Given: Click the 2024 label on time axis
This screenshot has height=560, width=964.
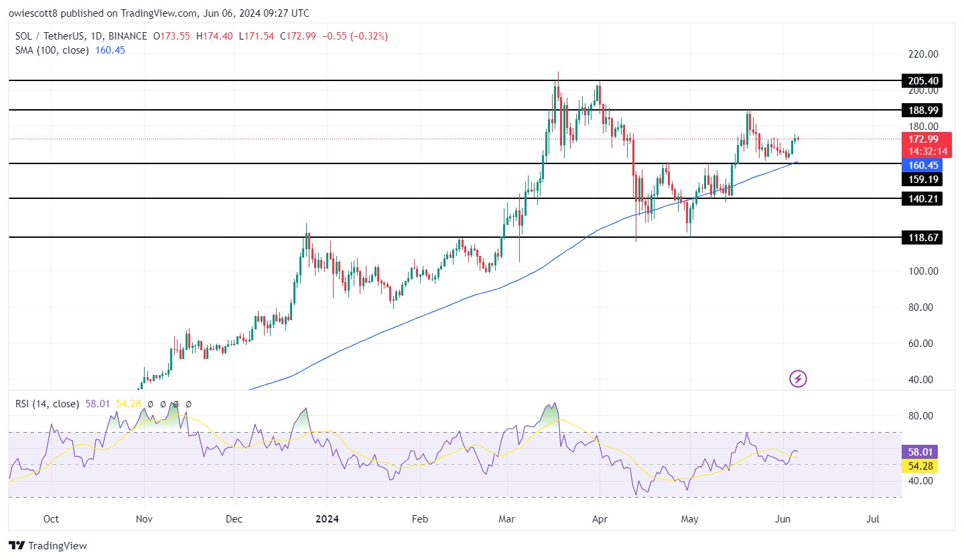Looking at the screenshot, I should [x=326, y=518].
